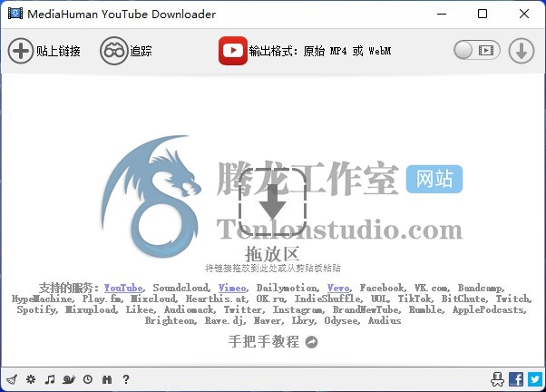Open the binoculars tracking button
Image resolution: width=546 pixels, height=392 pixels.
113,51
